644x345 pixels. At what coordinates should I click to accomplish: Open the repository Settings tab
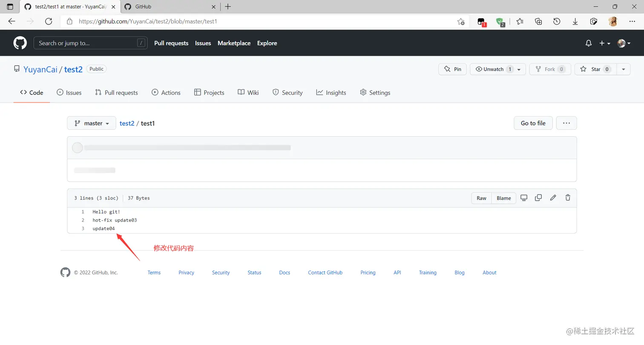point(375,92)
